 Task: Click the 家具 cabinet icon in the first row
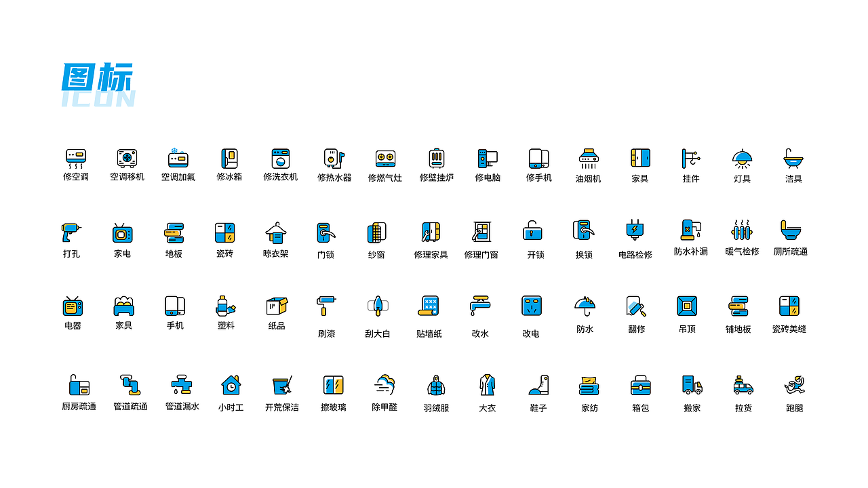click(640, 159)
